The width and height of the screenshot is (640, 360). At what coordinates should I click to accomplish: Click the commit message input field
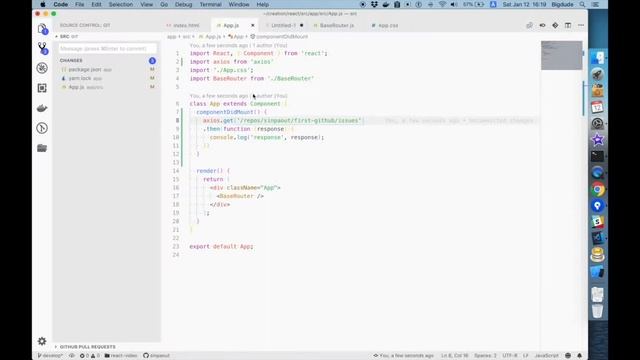tap(107, 49)
